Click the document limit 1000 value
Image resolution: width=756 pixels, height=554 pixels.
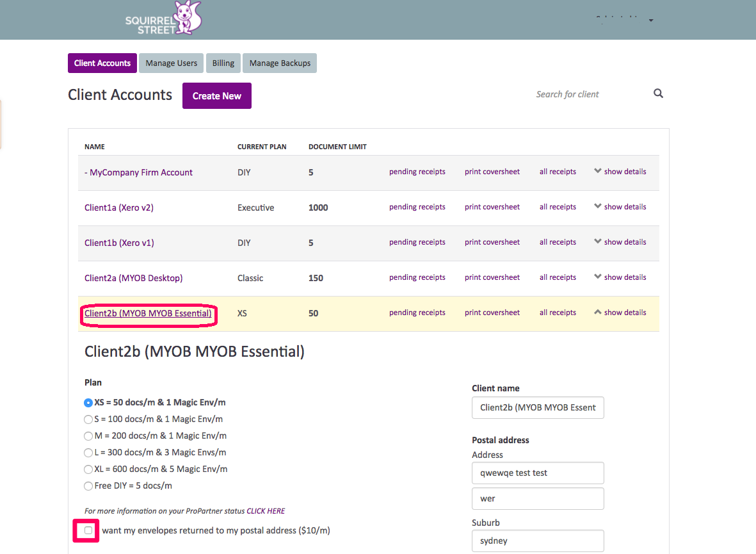[318, 208]
